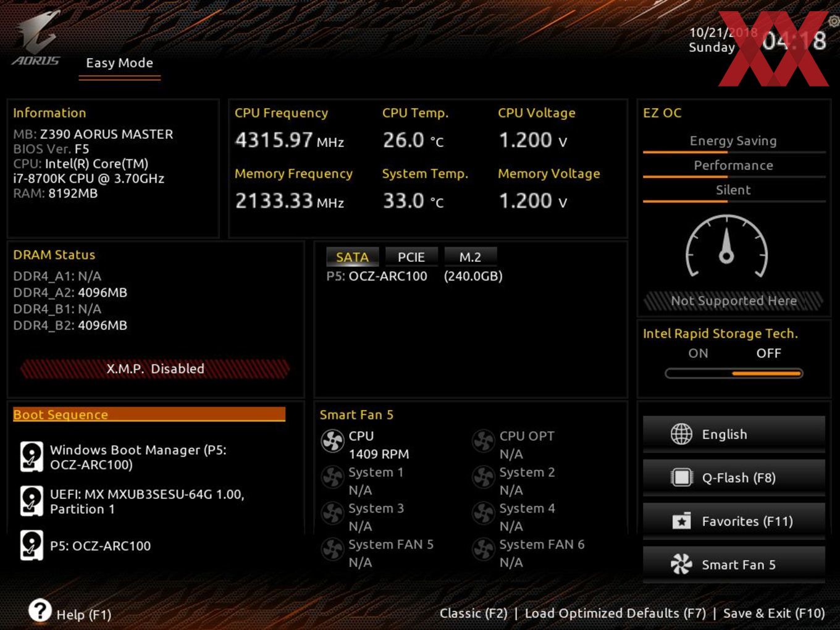Screen dimensions: 840x630
Task: Click the BIOS Ver. F5 line
Action: coord(51,149)
